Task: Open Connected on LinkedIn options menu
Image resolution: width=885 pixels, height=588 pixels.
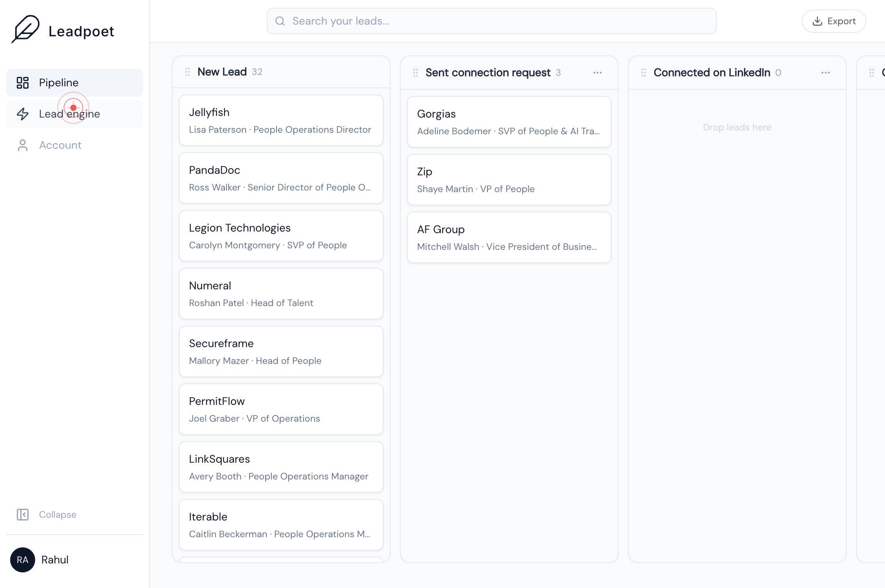Action: click(x=826, y=73)
